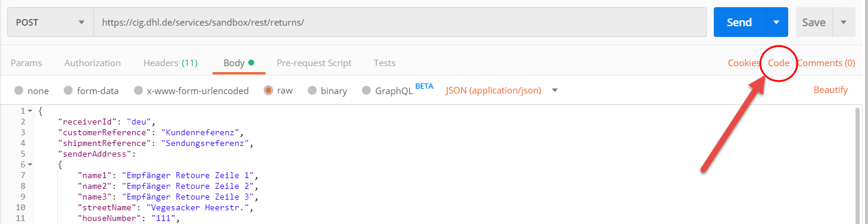Switch to the Authorization tab
The height and width of the screenshot is (224, 868).
(x=92, y=63)
